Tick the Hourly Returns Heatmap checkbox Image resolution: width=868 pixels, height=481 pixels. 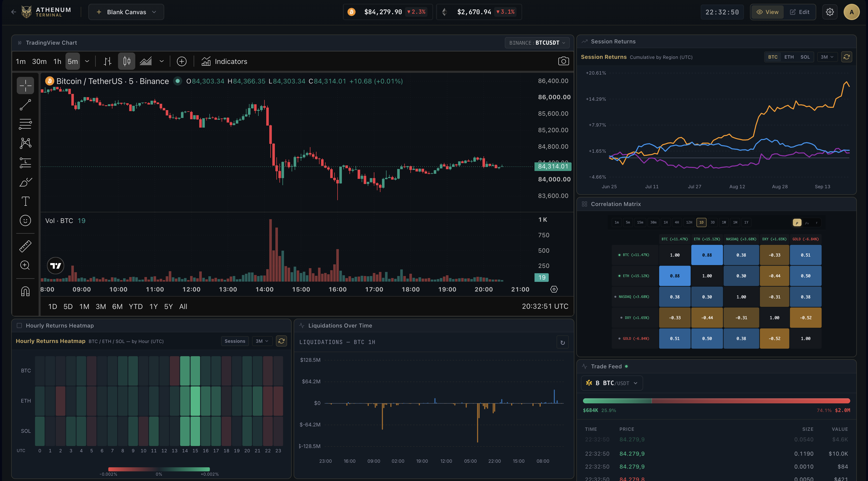pos(19,325)
